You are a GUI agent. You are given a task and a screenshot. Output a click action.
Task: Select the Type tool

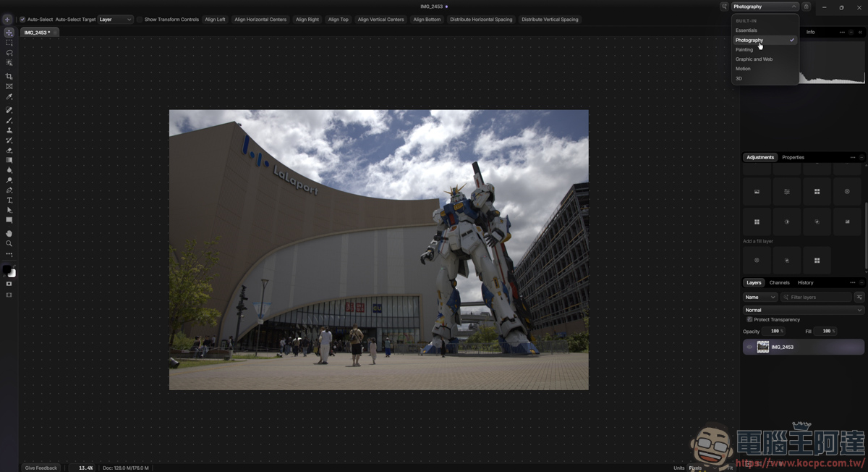tap(9, 201)
